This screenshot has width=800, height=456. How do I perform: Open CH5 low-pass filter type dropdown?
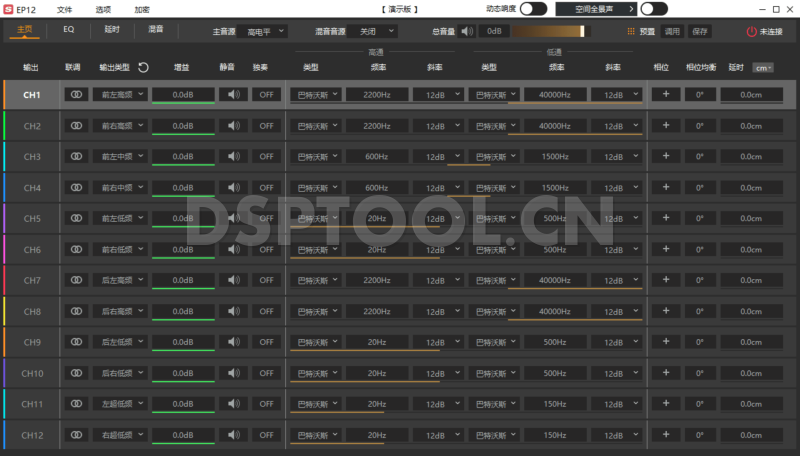point(494,218)
